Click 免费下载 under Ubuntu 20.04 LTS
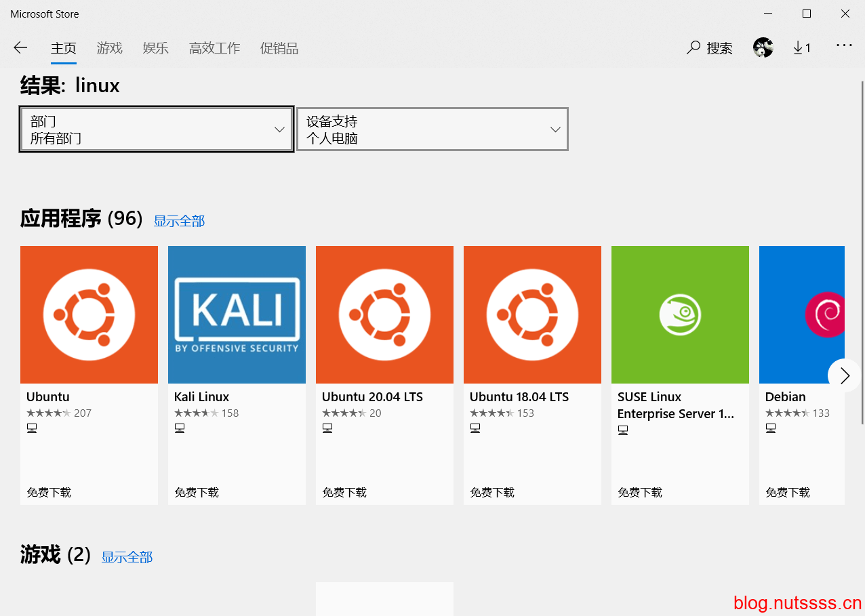The height and width of the screenshot is (616, 865). tap(344, 493)
